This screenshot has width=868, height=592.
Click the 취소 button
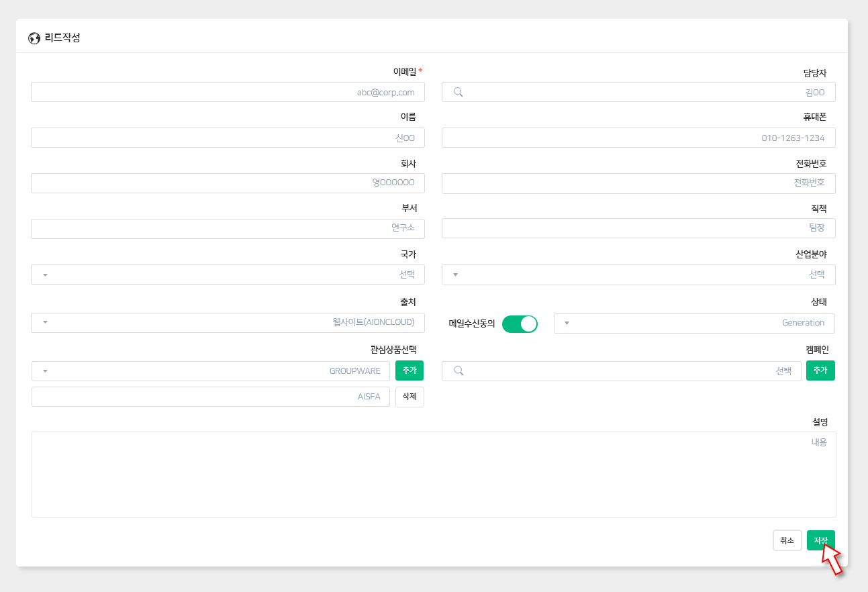787,540
